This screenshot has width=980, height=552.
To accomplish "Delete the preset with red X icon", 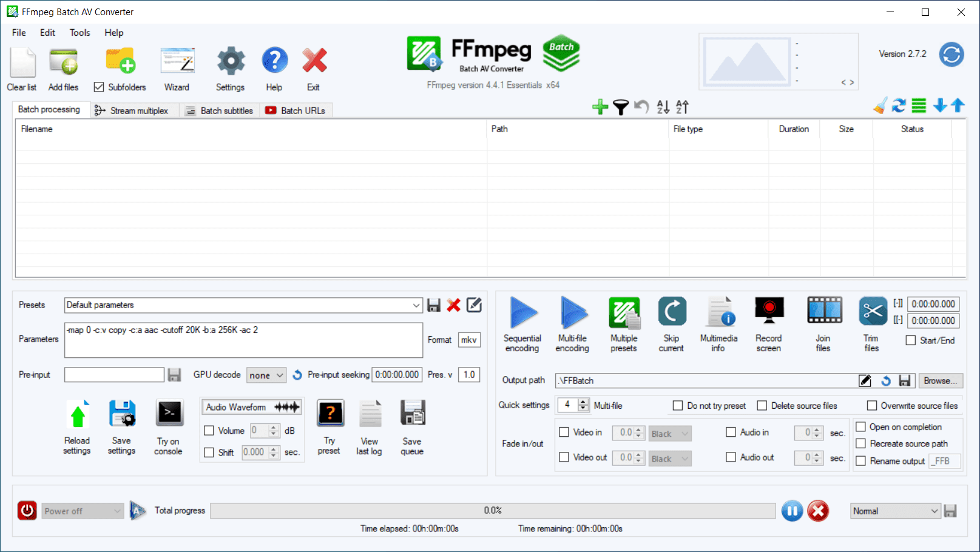I will (x=453, y=305).
